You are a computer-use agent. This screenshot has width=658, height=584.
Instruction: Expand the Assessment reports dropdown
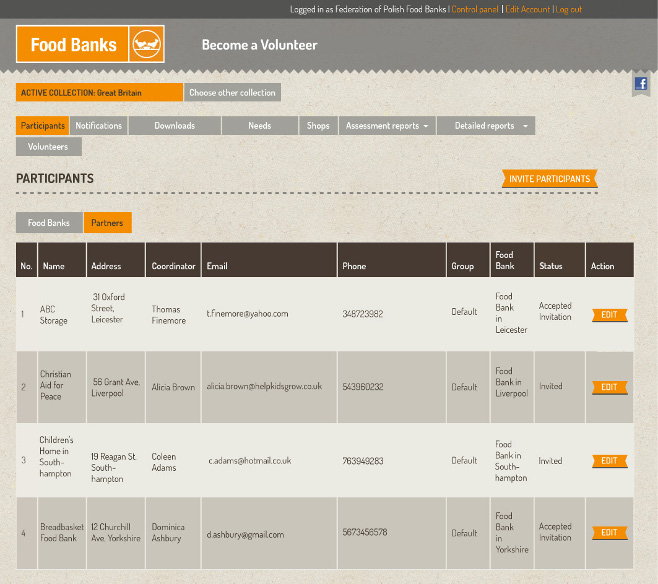pos(386,126)
